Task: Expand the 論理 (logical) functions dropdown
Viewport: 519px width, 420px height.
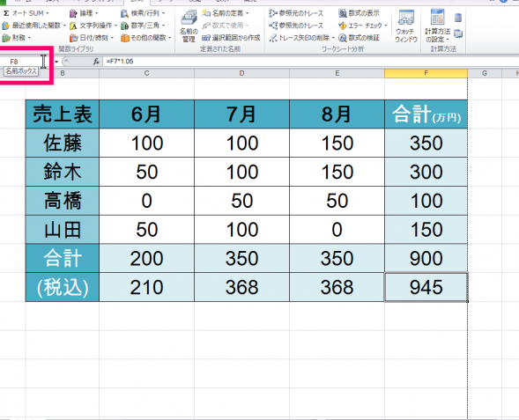Action: (84, 13)
